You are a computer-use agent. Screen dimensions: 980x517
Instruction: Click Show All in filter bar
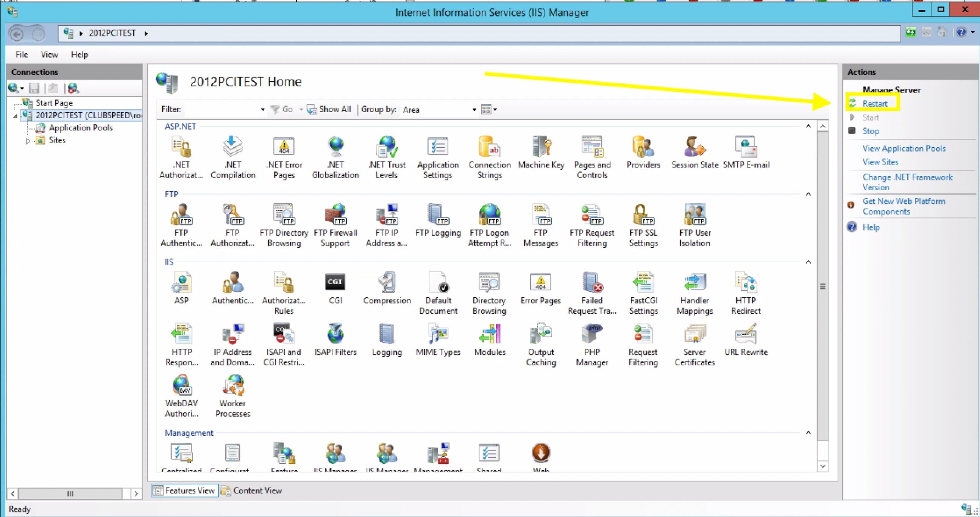click(329, 110)
